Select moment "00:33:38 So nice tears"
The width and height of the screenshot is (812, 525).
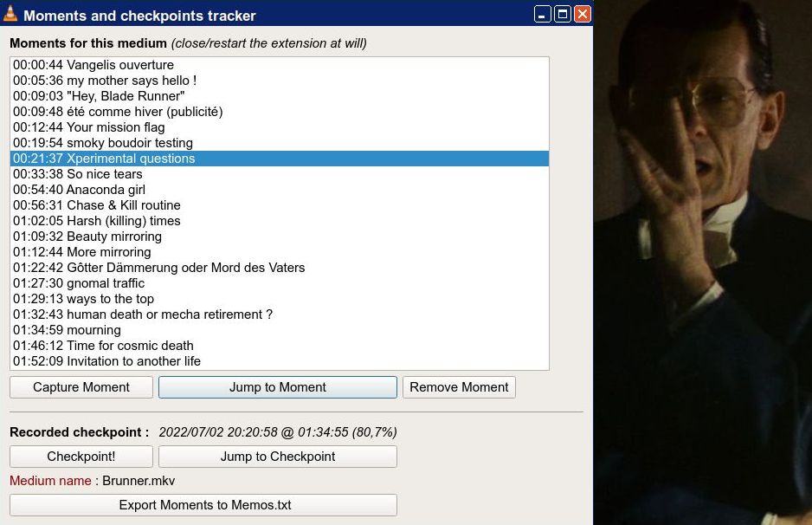pos(280,174)
